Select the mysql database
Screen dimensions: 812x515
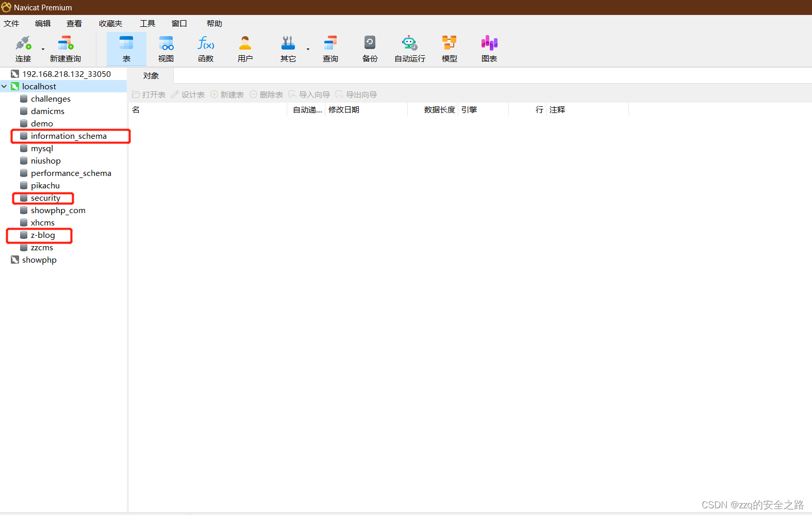coord(42,148)
